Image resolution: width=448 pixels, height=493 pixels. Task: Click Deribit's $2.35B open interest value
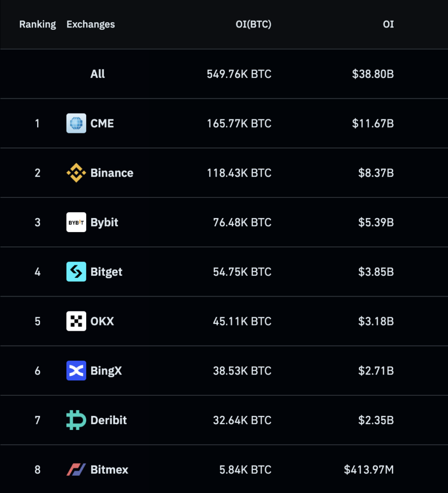pos(376,420)
